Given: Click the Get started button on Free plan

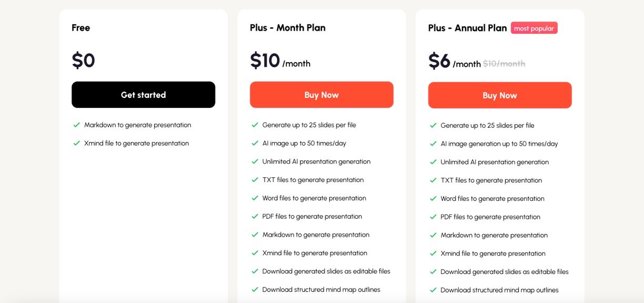Looking at the screenshot, I should pyautogui.click(x=143, y=95).
